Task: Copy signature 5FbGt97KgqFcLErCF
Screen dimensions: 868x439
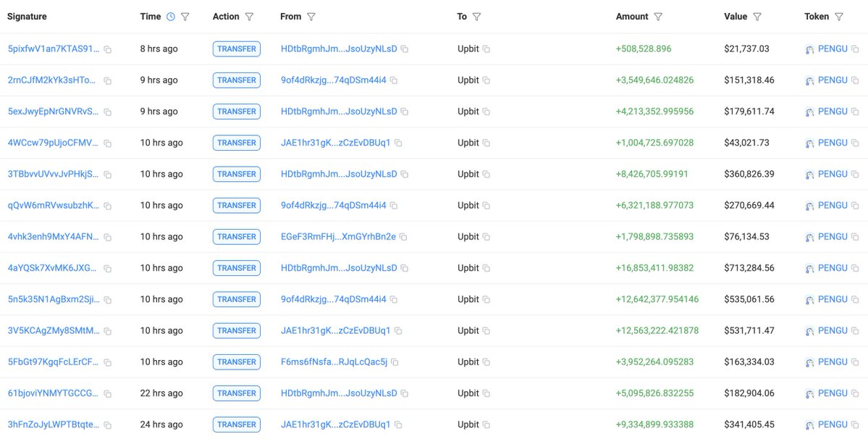Action: point(107,363)
